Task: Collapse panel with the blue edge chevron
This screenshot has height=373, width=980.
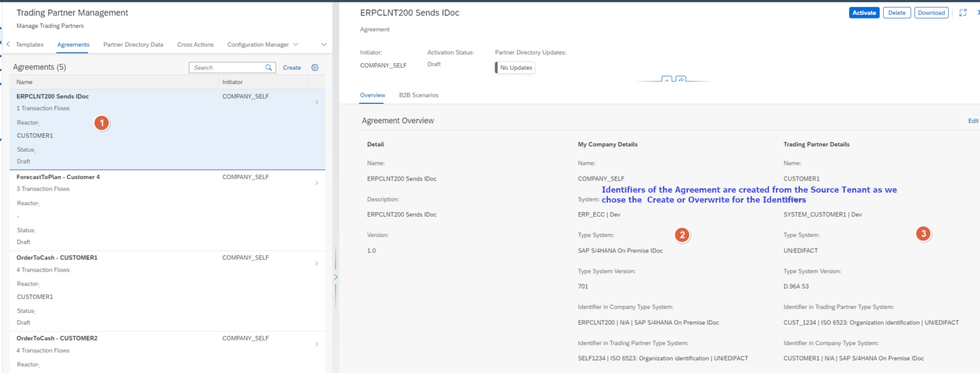Action: point(336,277)
